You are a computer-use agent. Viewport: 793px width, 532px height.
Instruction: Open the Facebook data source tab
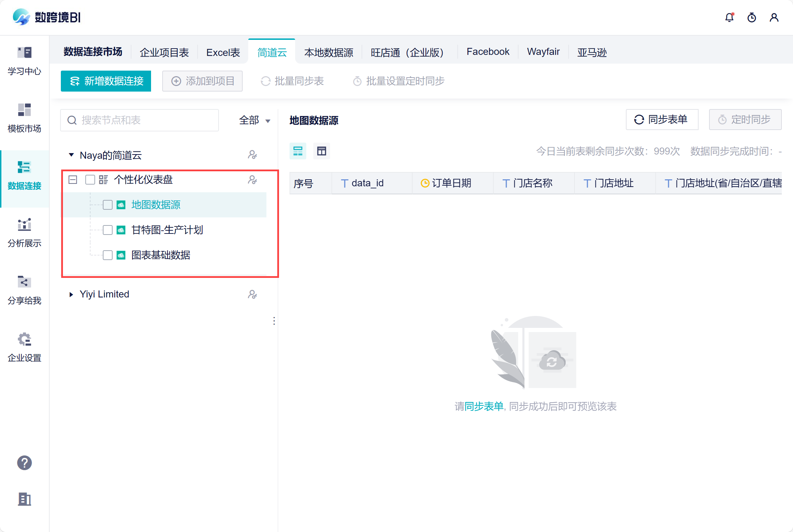(488, 52)
